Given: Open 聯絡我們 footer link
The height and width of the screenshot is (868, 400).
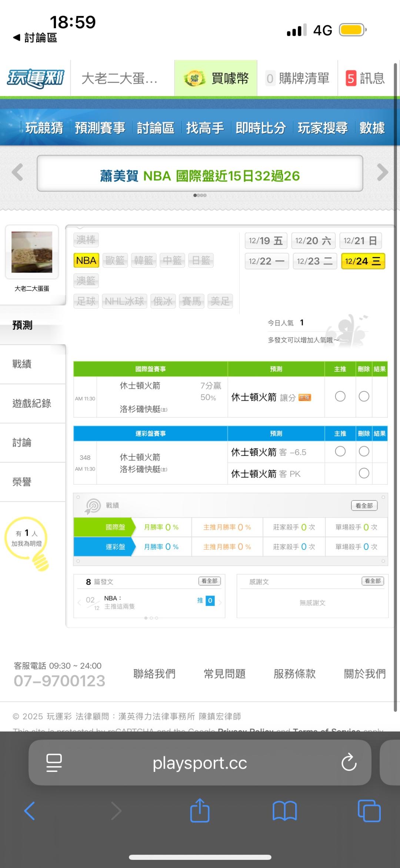Looking at the screenshot, I should pyautogui.click(x=154, y=673).
